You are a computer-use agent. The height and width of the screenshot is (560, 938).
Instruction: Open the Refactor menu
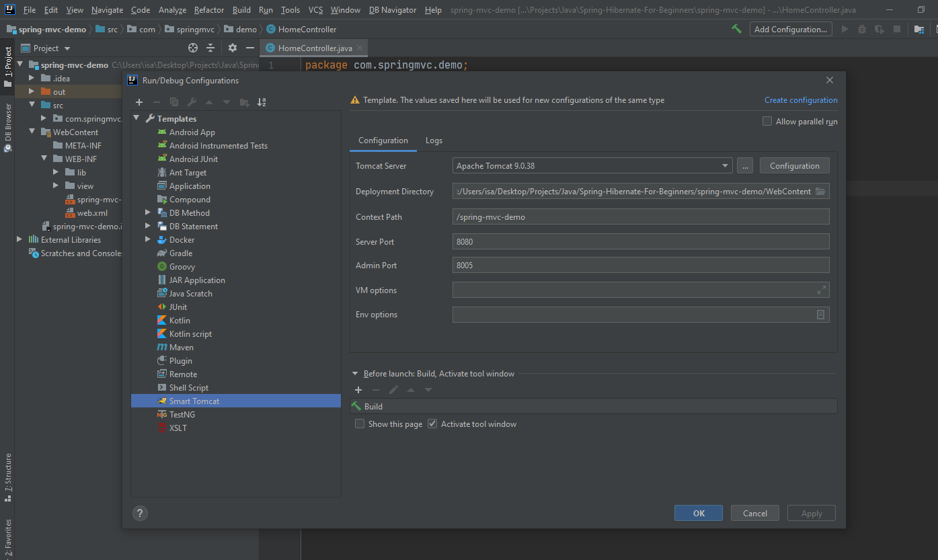tap(209, 10)
